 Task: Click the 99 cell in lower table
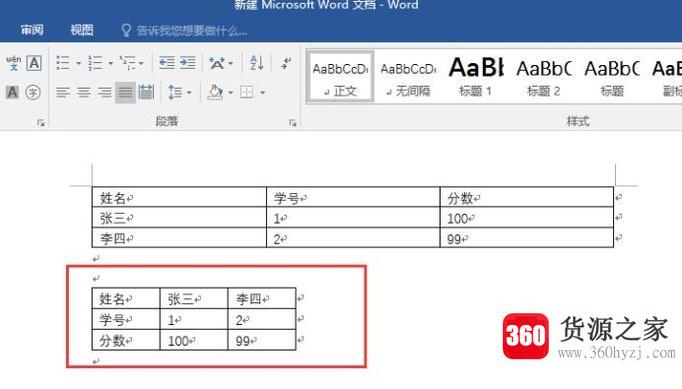point(262,340)
